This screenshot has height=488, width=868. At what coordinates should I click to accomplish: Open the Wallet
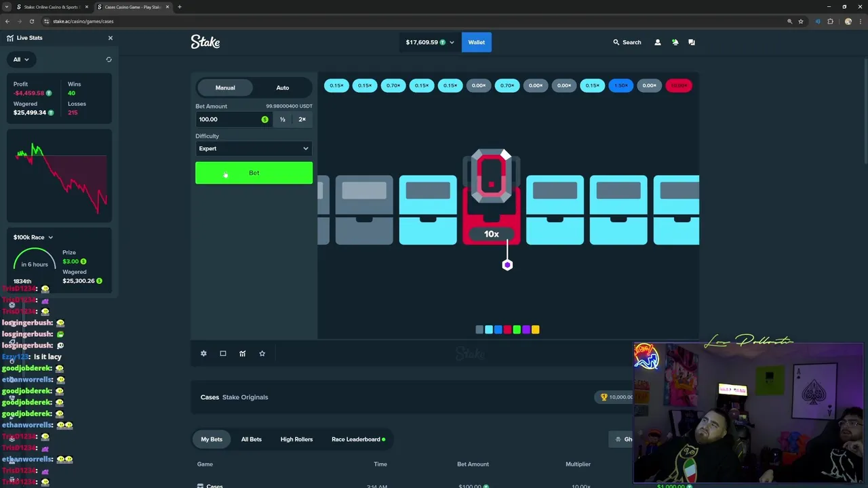point(476,42)
